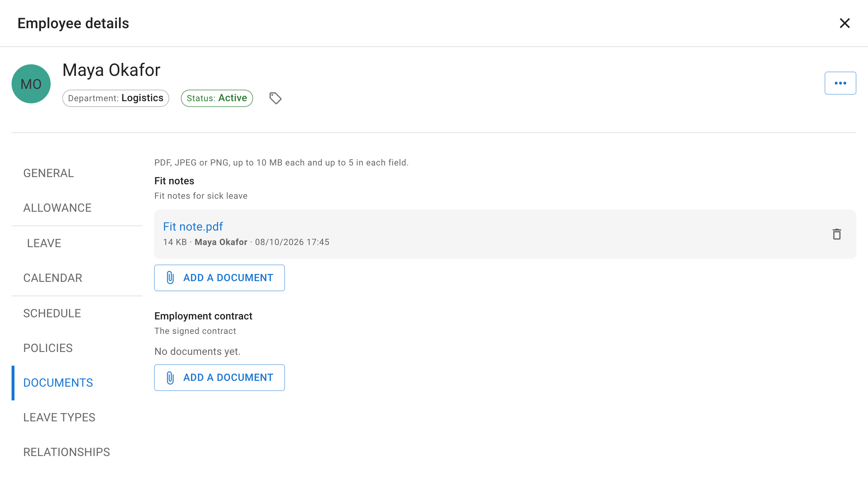868x490 pixels.
Task: Add a document to Employment contract
Action: (220, 378)
